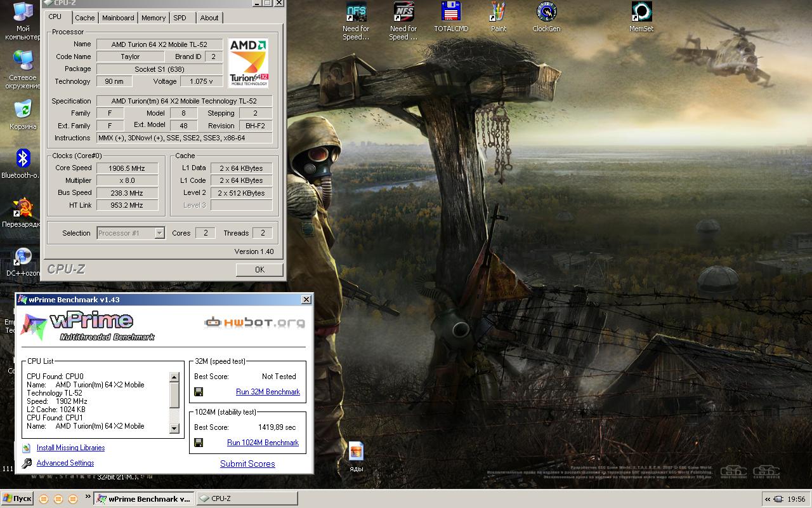This screenshot has width=812, height=508.
Task: Click the hwbot.org logo in wPrime
Action: [254, 322]
